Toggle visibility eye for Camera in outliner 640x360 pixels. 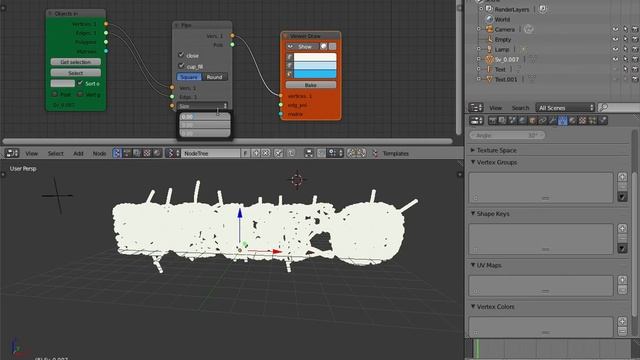coord(615,29)
